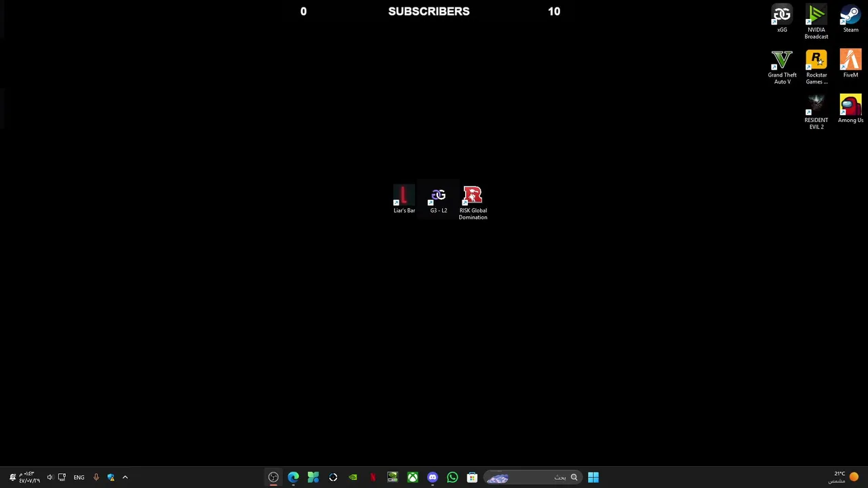Screen dimensions: 868x488
Task: Open Netflix from the taskbar
Action: click(x=372, y=477)
